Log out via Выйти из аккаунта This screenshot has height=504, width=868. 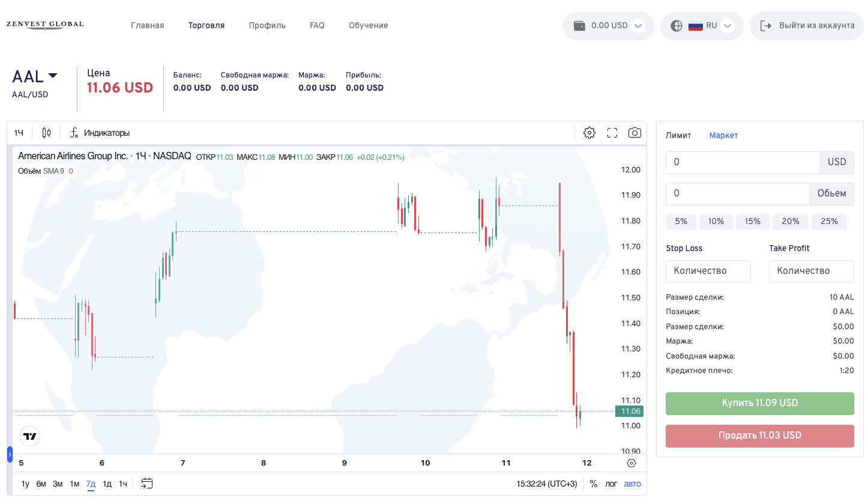coord(807,26)
